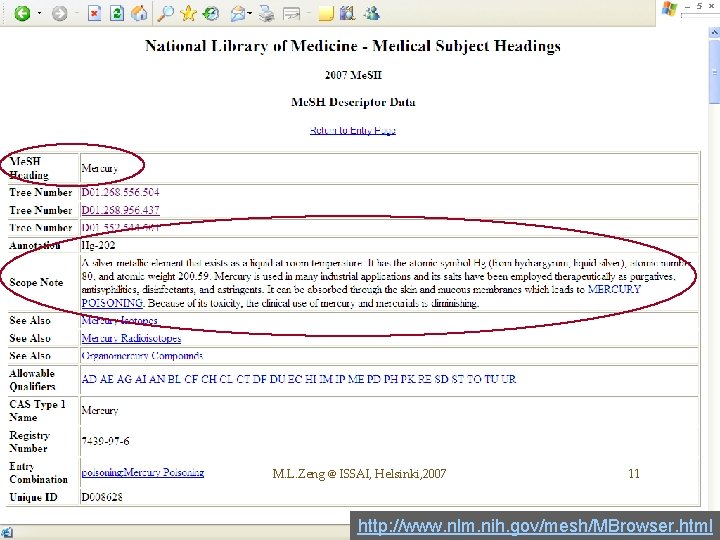Click the HI allowable qualifier link
Viewport: 720px width, 540px height.
(x=311, y=379)
